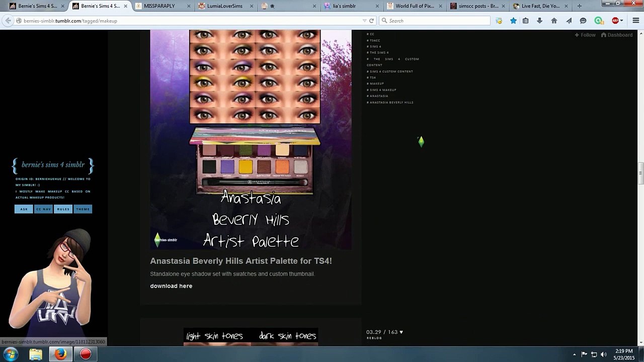The image size is (644, 362).
Task: Click the skin tones post image below
Action: pyautogui.click(x=251, y=337)
